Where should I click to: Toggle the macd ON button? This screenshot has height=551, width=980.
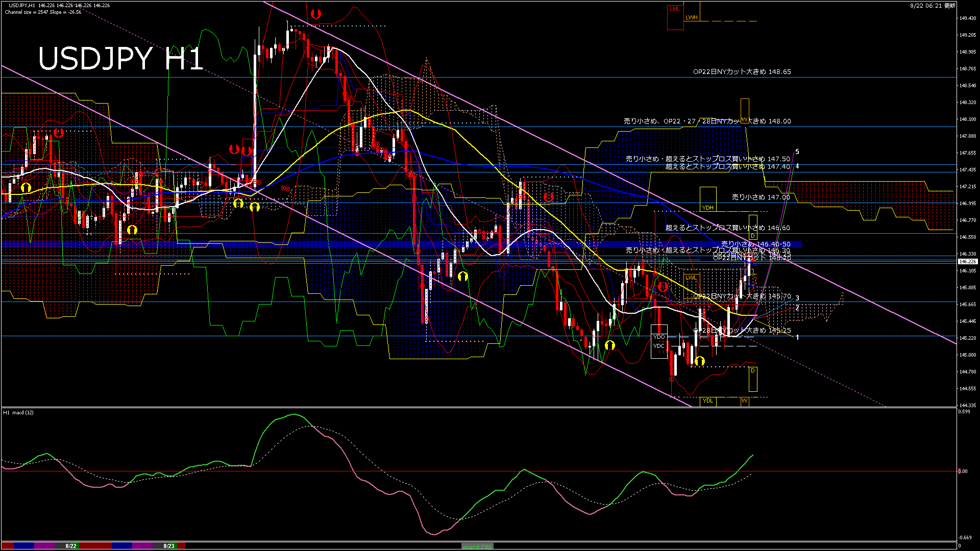click(477, 546)
